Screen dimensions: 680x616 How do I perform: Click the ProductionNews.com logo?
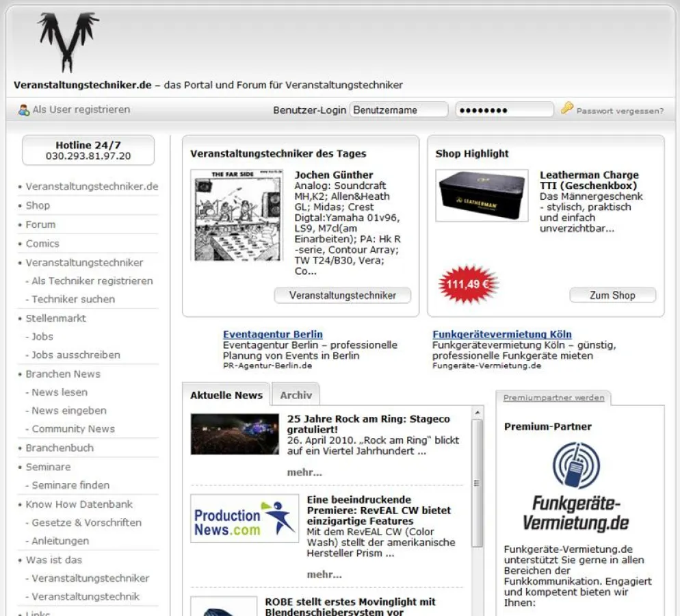point(244,519)
